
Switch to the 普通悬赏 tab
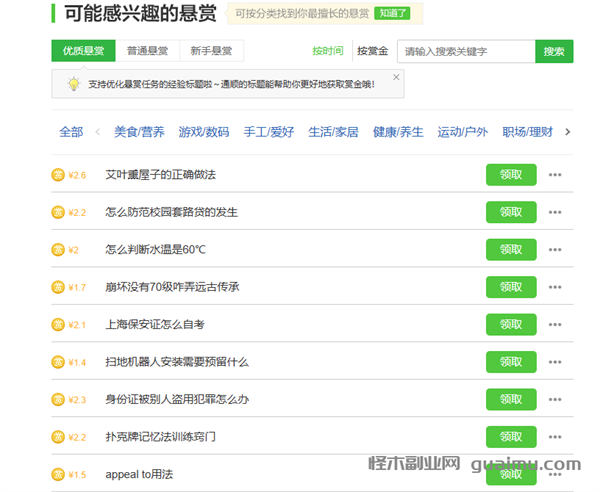click(x=148, y=51)
